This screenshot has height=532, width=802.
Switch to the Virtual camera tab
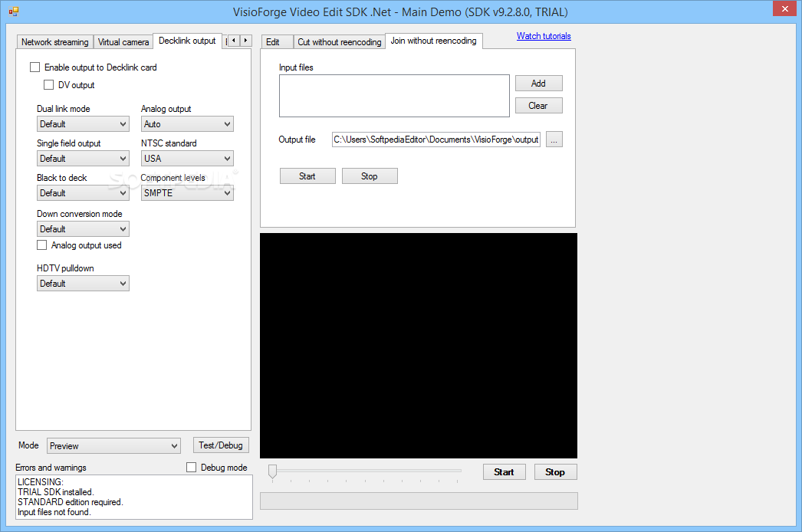click(x=123, y=42)
